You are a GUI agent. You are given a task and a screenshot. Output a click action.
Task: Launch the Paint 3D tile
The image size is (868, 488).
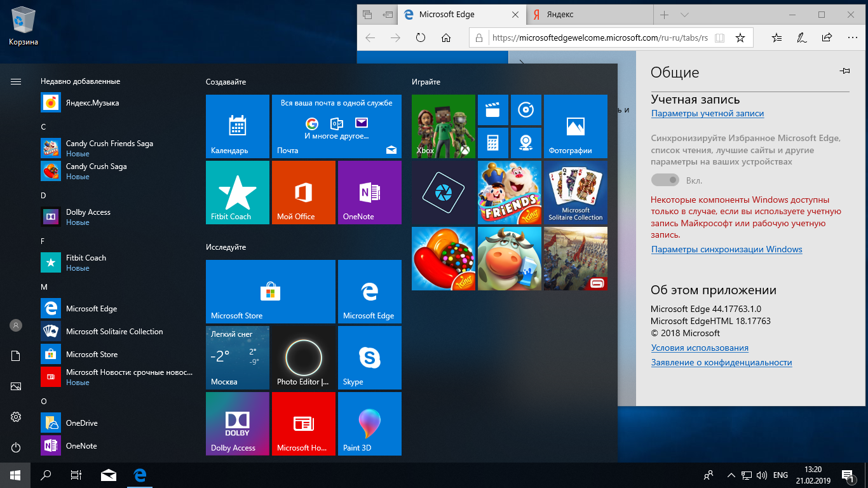point(370,424)
